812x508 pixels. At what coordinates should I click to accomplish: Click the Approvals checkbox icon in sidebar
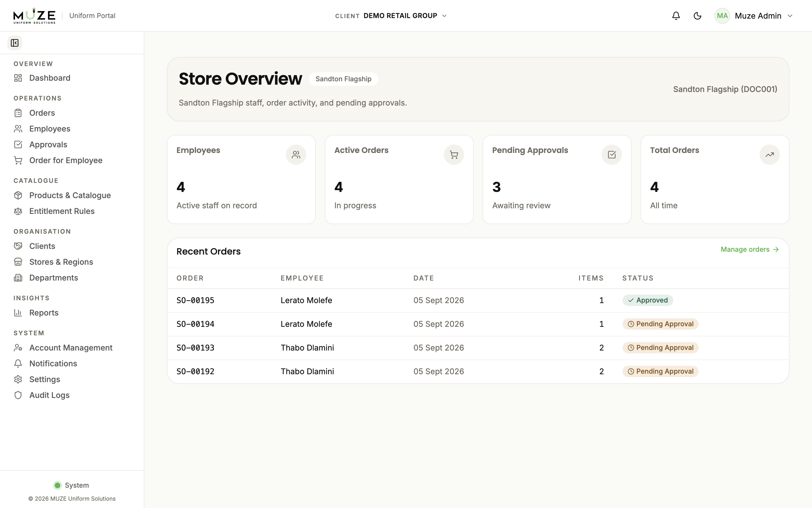(x=18, y=144)
